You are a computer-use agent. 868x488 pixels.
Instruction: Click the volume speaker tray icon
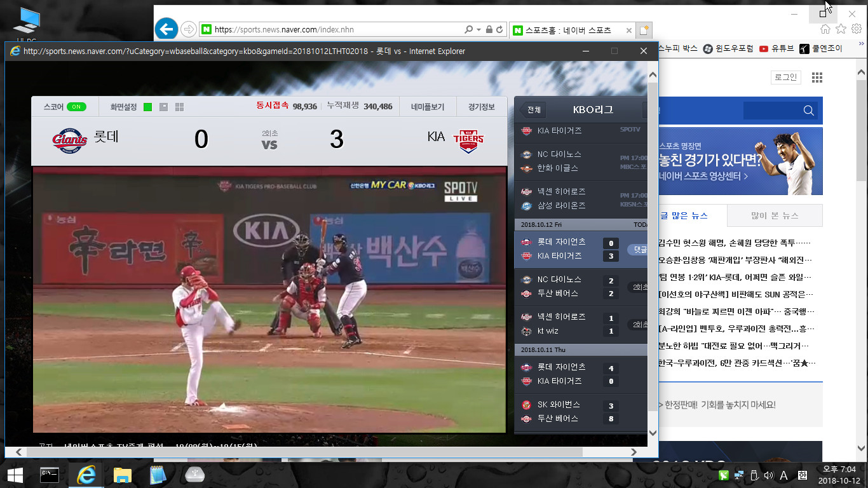[768, 475]
